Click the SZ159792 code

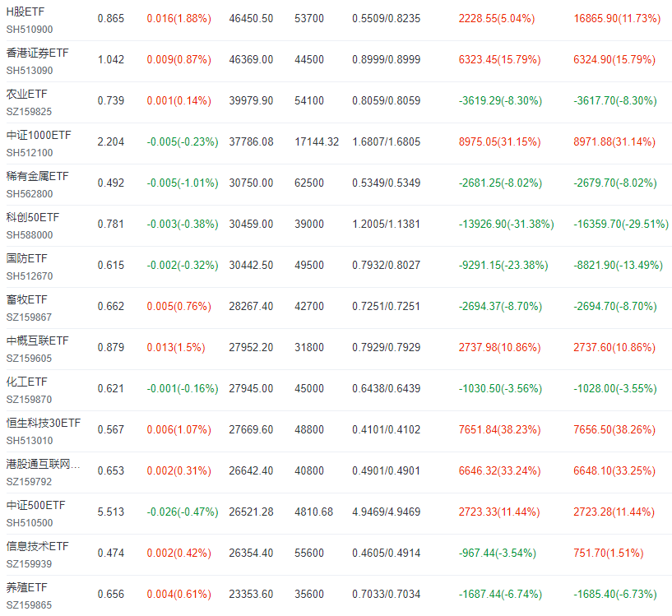(x=29, y=482)
